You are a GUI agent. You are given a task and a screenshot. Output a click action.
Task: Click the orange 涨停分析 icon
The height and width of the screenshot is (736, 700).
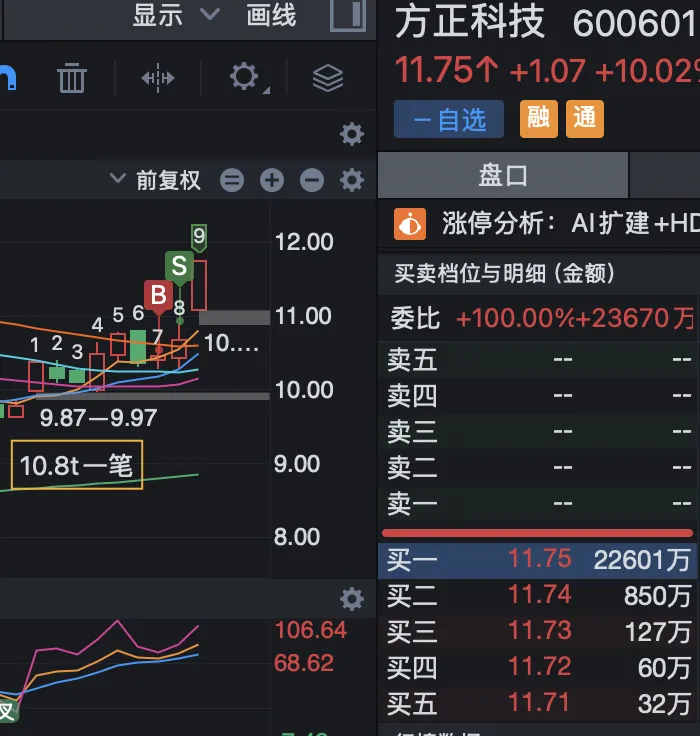[x=410, y=224]
